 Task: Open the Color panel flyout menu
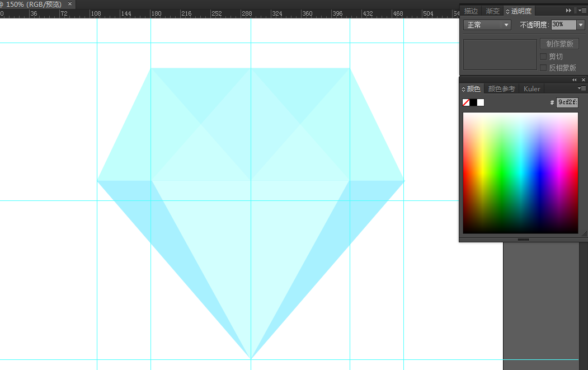click(582, 88)
